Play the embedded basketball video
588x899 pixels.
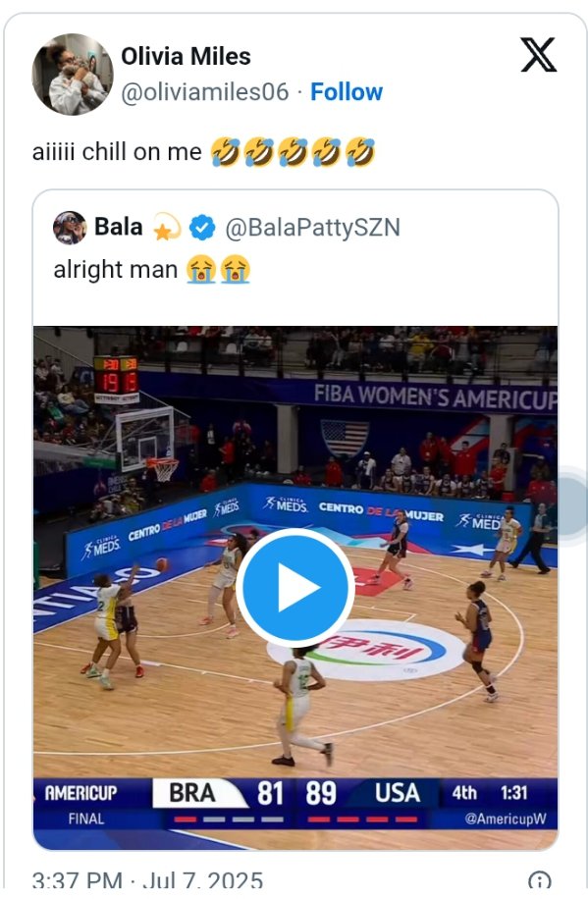click(294, 587)
